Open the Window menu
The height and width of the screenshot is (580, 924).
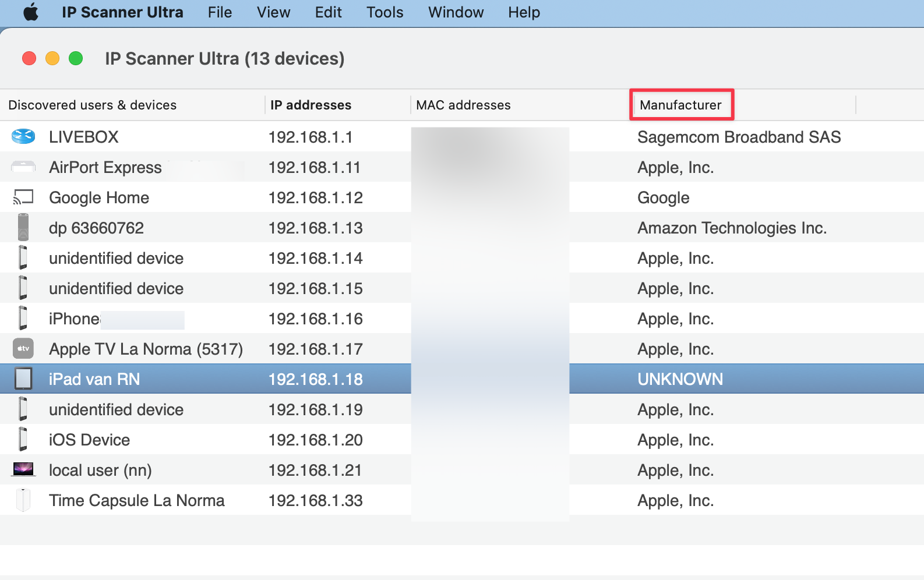pyautogui.click(x=456, y=12)
